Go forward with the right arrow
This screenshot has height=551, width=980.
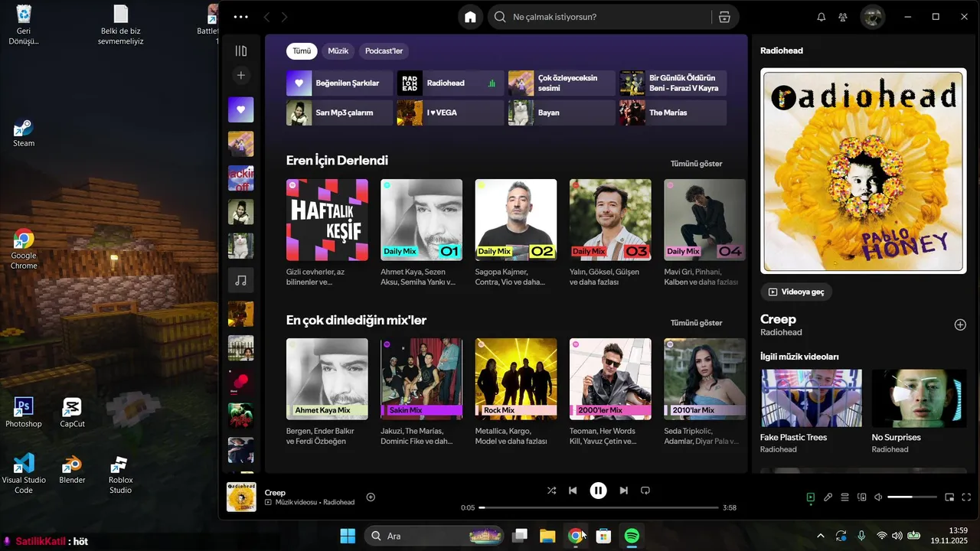pyautogui.click(x=285, y=17)
